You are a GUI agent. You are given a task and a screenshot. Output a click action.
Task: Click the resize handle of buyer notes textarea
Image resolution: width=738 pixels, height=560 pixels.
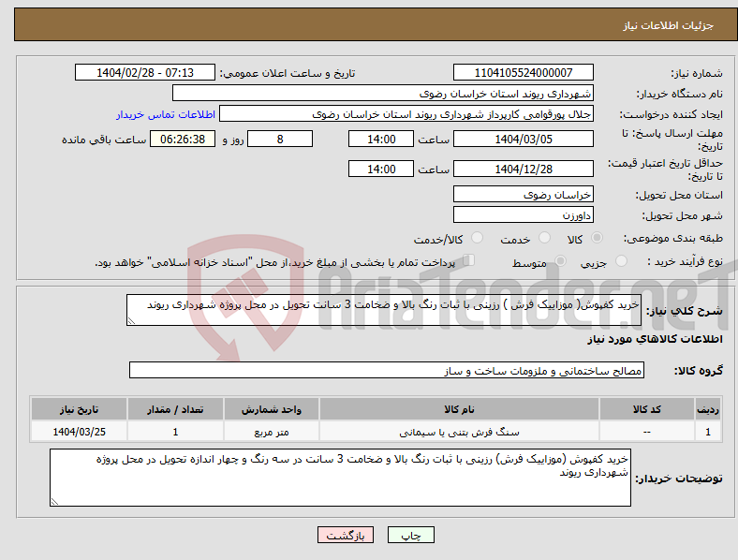tap(54, 502)
